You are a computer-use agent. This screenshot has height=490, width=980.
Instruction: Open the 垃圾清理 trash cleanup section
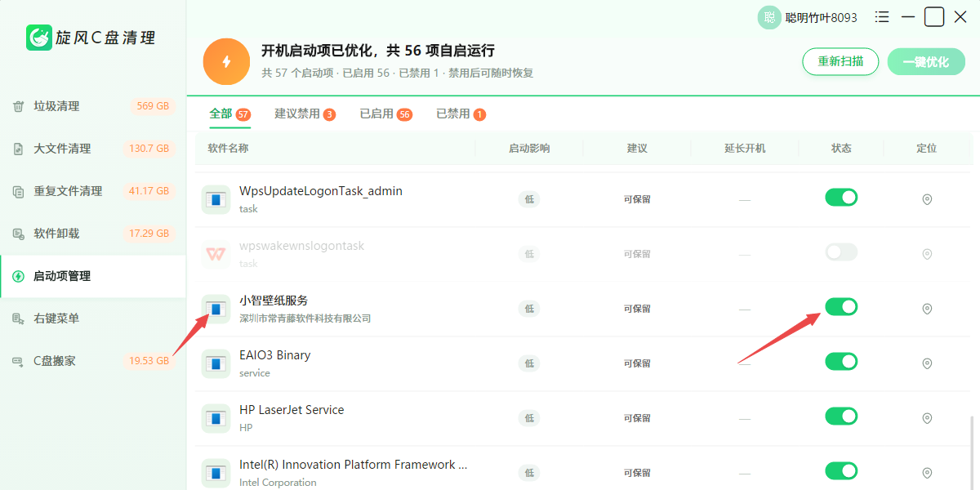(92, 106)
